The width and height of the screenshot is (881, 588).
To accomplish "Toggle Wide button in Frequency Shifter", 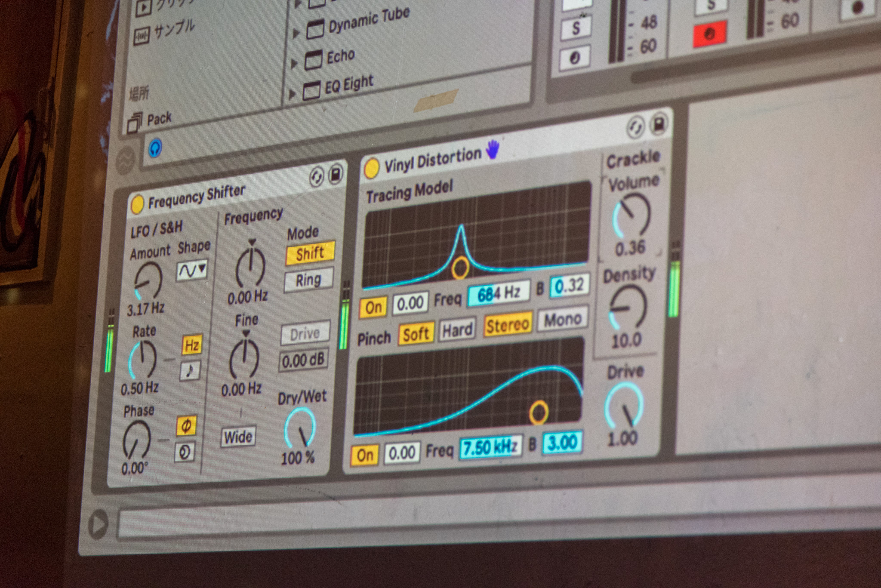I will pyautogui.click(x=238, y=437).
